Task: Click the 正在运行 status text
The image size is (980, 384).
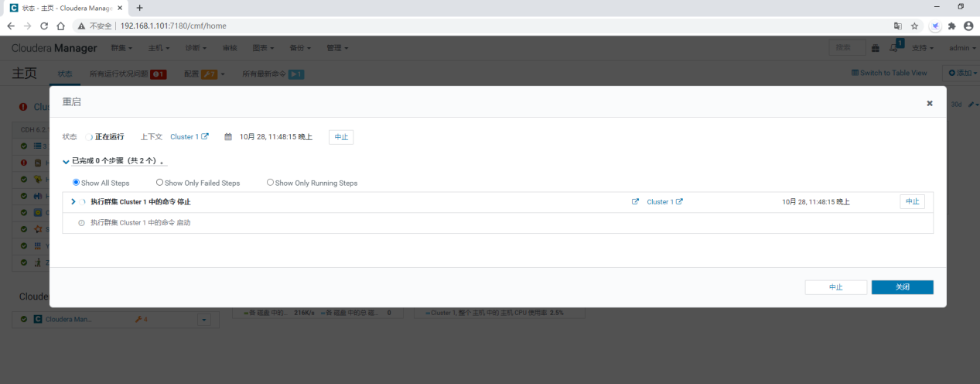Action: pos(109,137)
